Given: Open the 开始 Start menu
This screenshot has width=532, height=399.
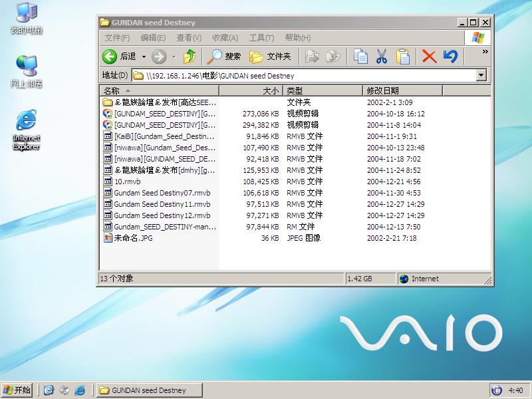Looking at the screenshot, I should (x=17, y=390).
